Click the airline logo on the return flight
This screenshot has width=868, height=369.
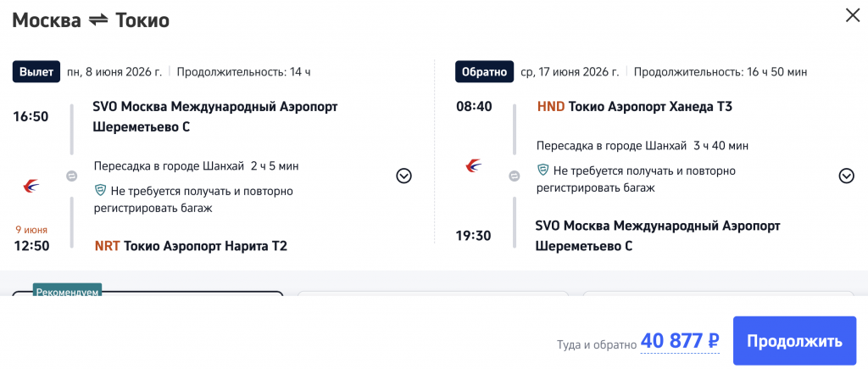tap(474, 165)
